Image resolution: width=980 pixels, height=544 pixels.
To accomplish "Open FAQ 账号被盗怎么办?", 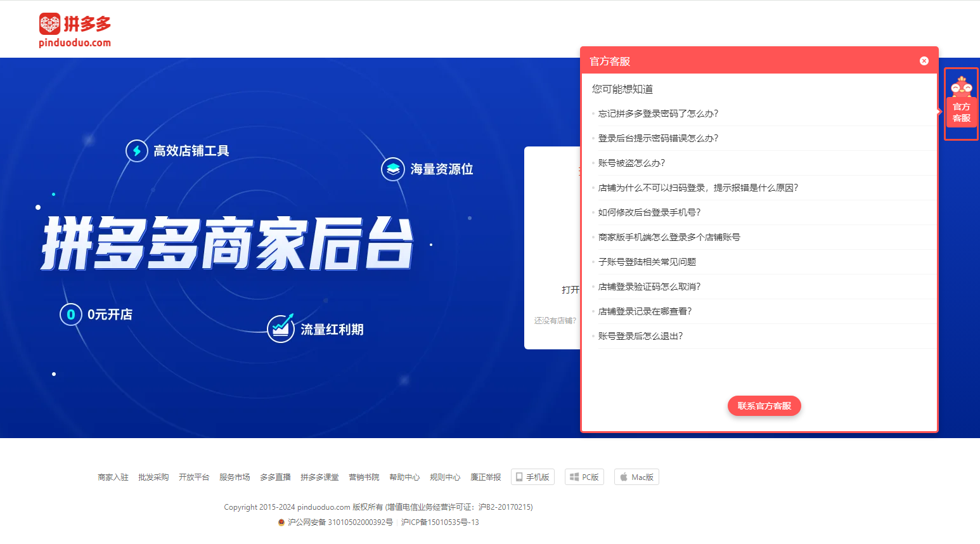I will [x=631, y=163].
